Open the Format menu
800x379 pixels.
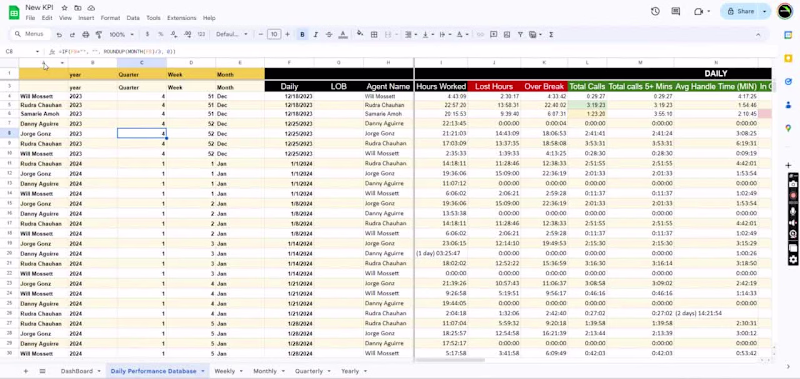(110, 18)
